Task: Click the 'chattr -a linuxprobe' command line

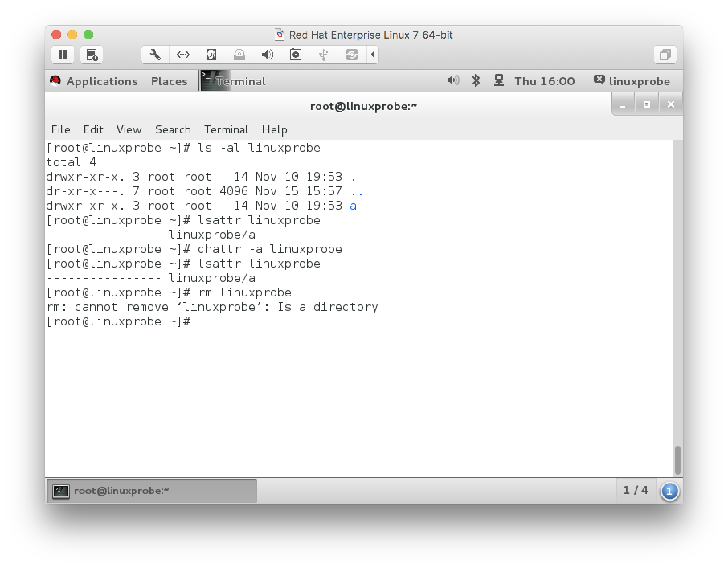Action: (x=194, y=249)
